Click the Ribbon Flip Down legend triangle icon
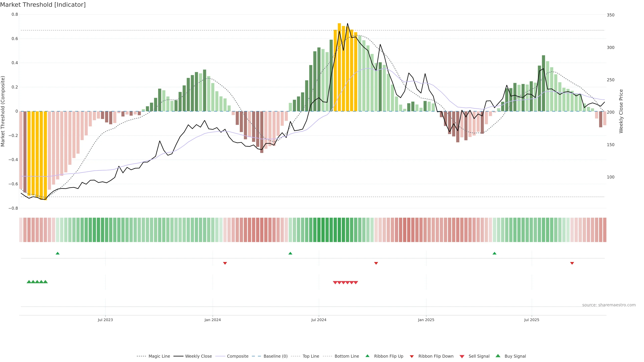This screenshot has width=644, height=362. coord(412,356)
